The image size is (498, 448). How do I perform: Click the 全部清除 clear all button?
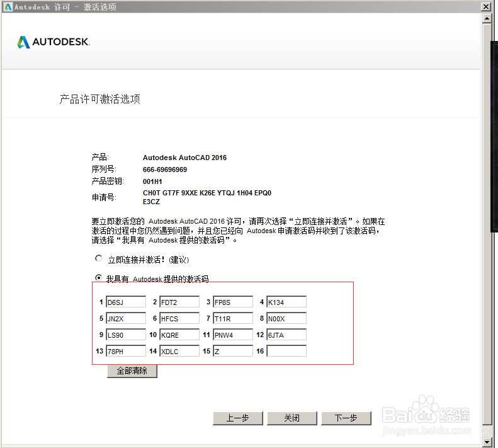tap(132, 371)
